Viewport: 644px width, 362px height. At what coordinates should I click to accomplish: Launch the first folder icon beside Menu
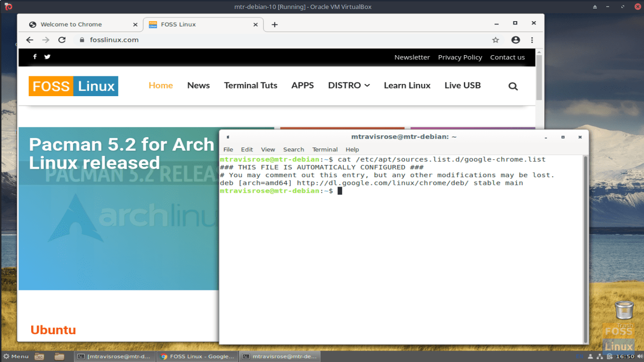[x=40, y=356]
